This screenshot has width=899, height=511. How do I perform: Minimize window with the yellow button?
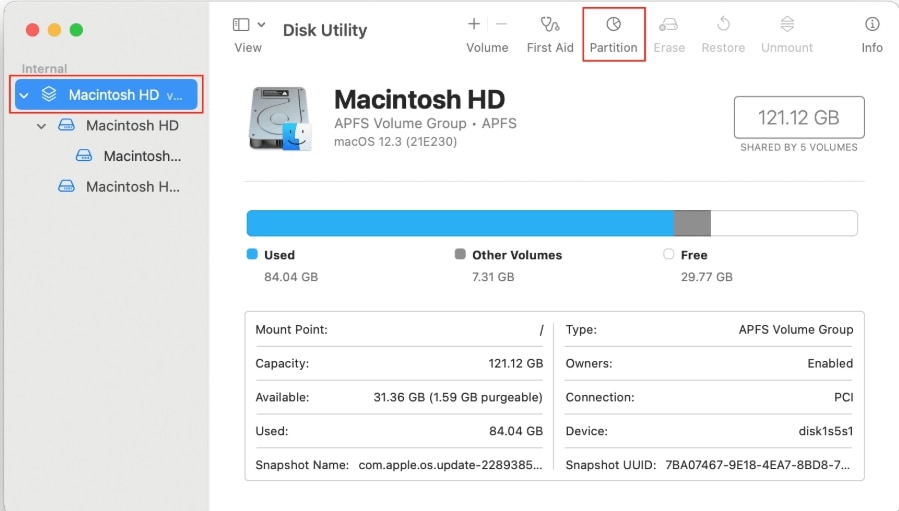tap(54, 30)
